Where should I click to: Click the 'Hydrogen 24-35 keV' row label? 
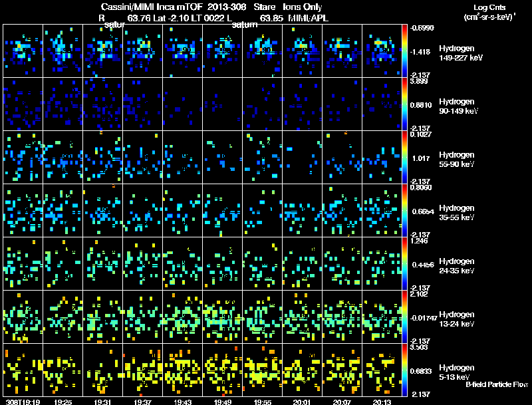(x=457, y=266)
